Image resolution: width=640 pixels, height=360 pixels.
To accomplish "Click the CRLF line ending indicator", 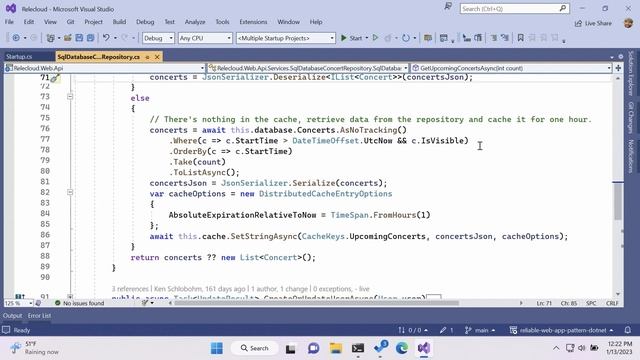I will [612, 303].
